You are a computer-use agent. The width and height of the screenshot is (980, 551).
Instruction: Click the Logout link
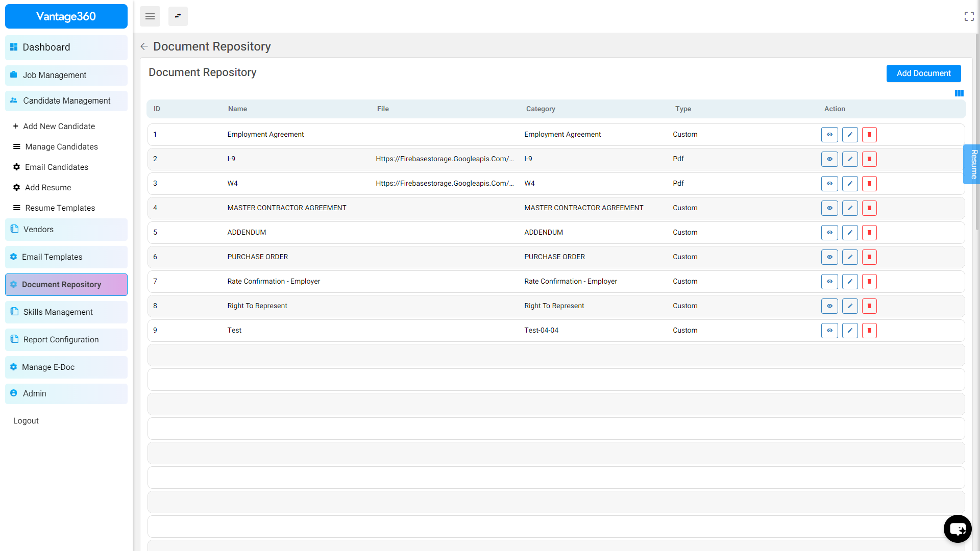coord(26,421)
